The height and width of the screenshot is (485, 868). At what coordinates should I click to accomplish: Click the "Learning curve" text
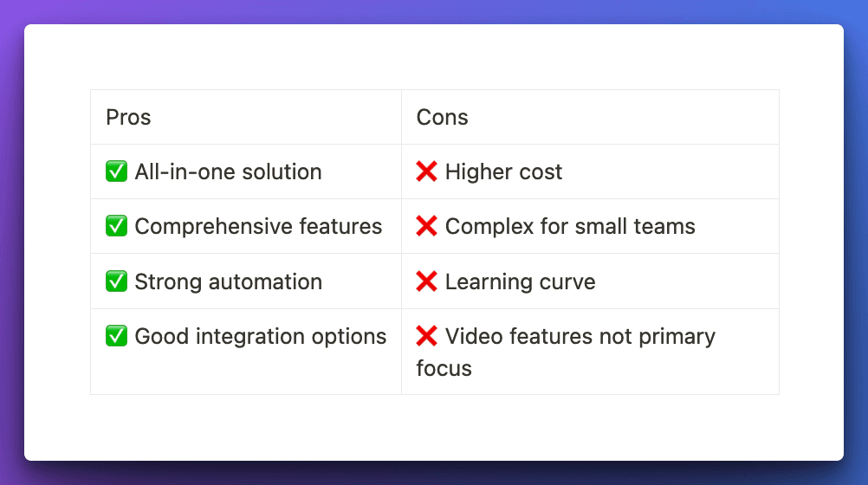pos(520,282)
